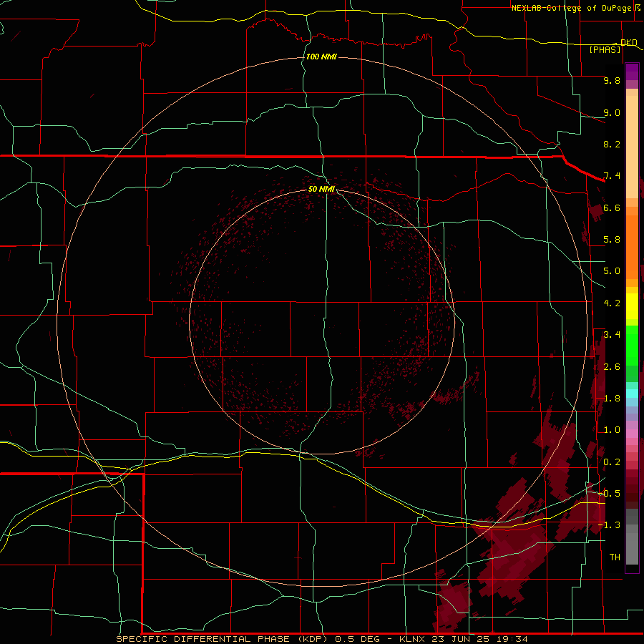Click the 1.8 value on the color scale
644x644 pixels.
click(x=612, y=399)
